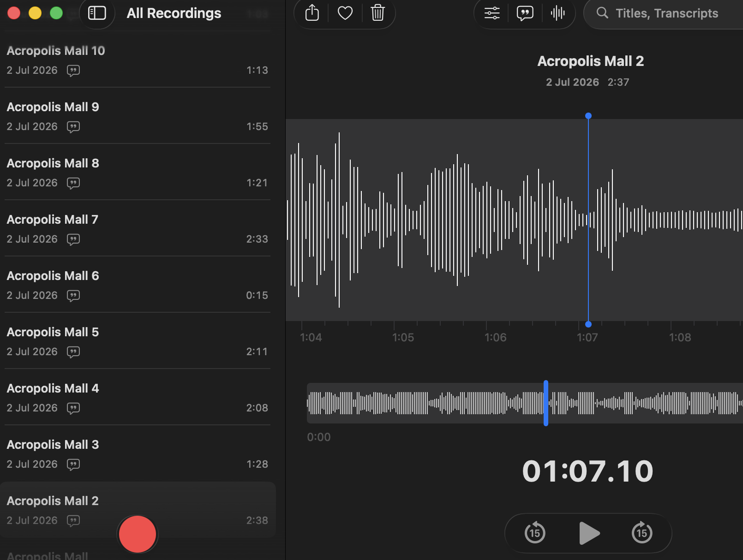This screenshot has width=743, height=560.
Task: Click the 1:04 mark on timeline ruler
Action: tap(311, 337)
